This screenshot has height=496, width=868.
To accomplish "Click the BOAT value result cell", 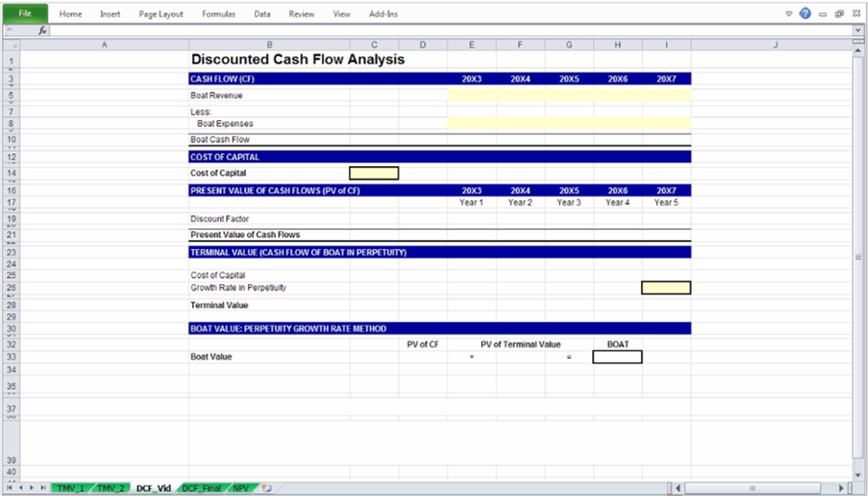I will coord(617,357).
